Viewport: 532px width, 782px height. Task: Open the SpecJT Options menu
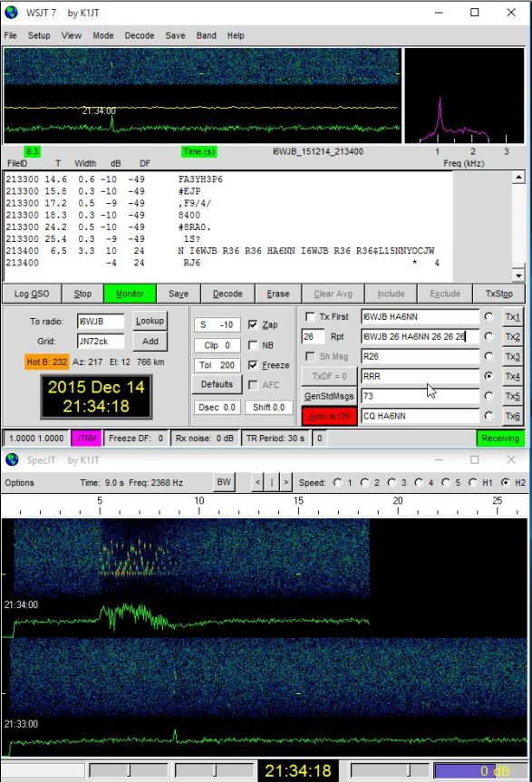(x=19, y=483)
